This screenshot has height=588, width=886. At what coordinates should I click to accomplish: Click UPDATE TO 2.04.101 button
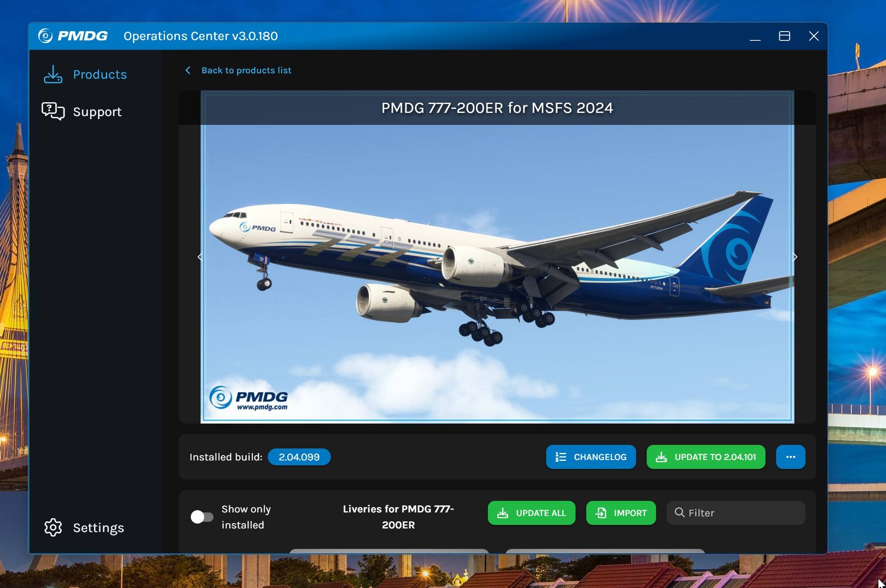click(x=706, y=457)
